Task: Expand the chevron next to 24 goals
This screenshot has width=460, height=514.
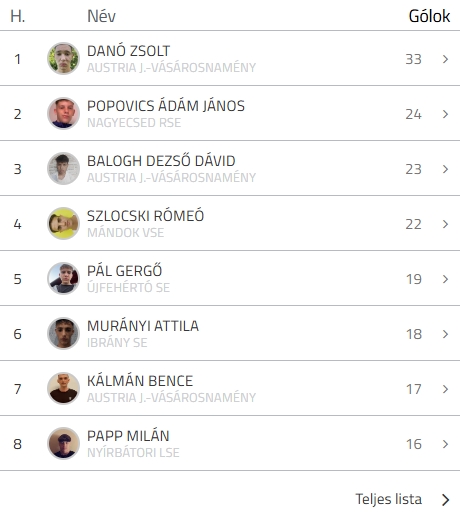Action: tap(445, 114)
